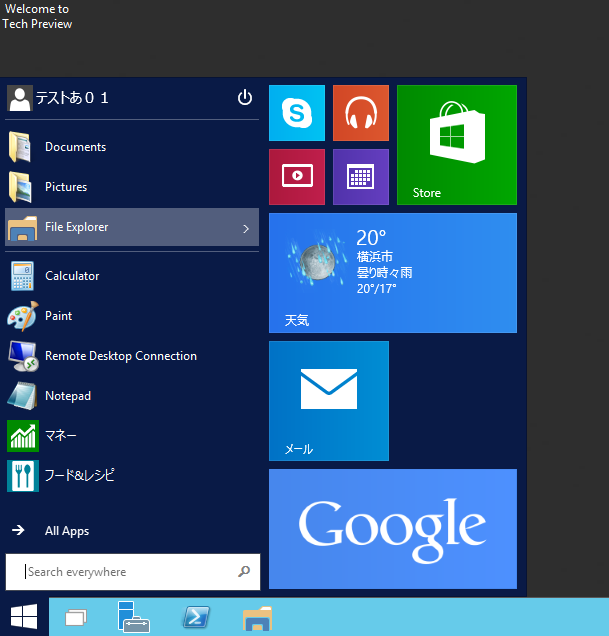The width and height of the screenshot is (609, 636).
Task: Open the user name テストあ01
Action: 72,98
